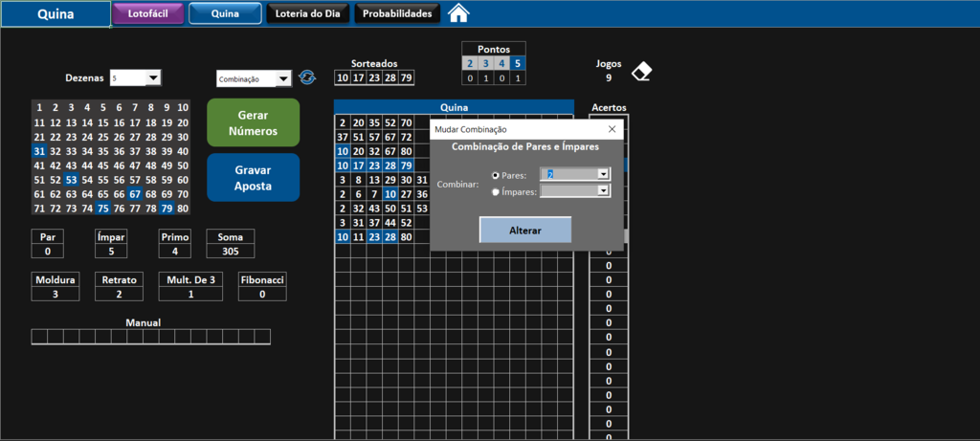This screenshot has height=441, width=980.
Task: Switch to the Quina tab button
Action: pyautogui.click(x=225, y=13)
